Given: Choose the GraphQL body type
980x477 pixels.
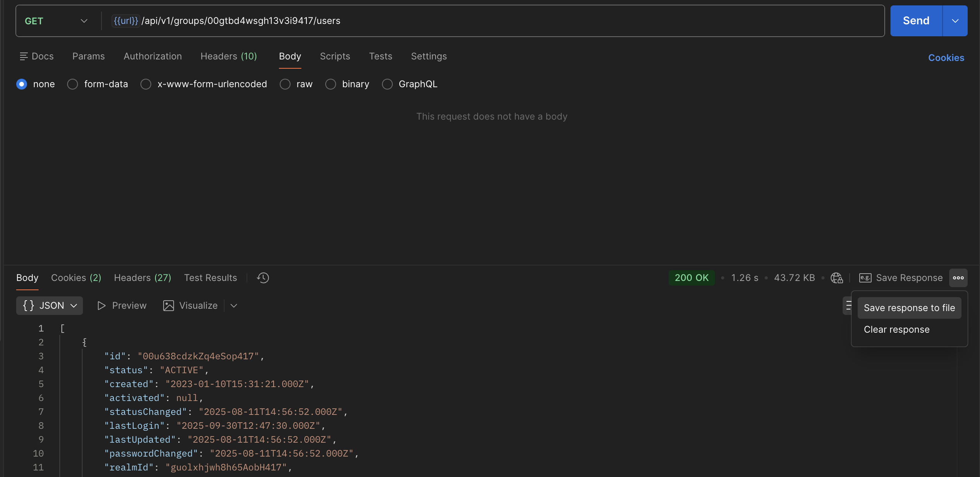Looking at the screenshot, I should pos(387,84).
